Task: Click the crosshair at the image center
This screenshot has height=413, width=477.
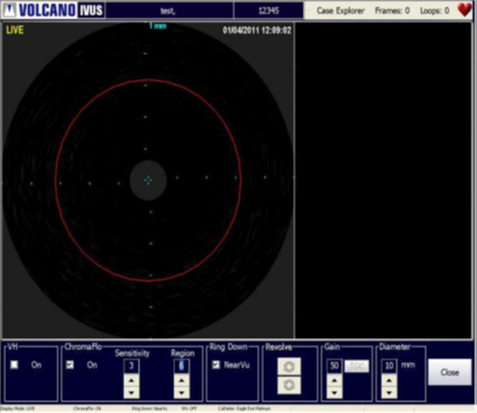Action: [148, 180]
